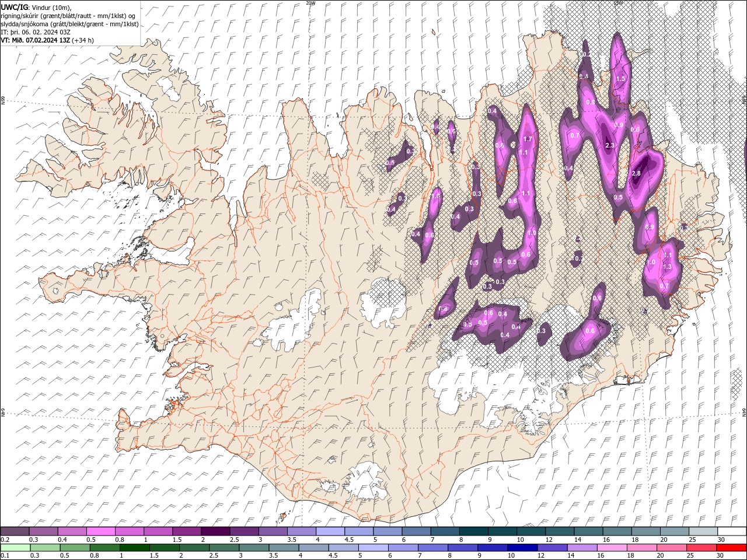
Task: Click the first grey-purple swatch between 0.2 and 0.3 in the upper legend
Action: (x=15, y=531)
